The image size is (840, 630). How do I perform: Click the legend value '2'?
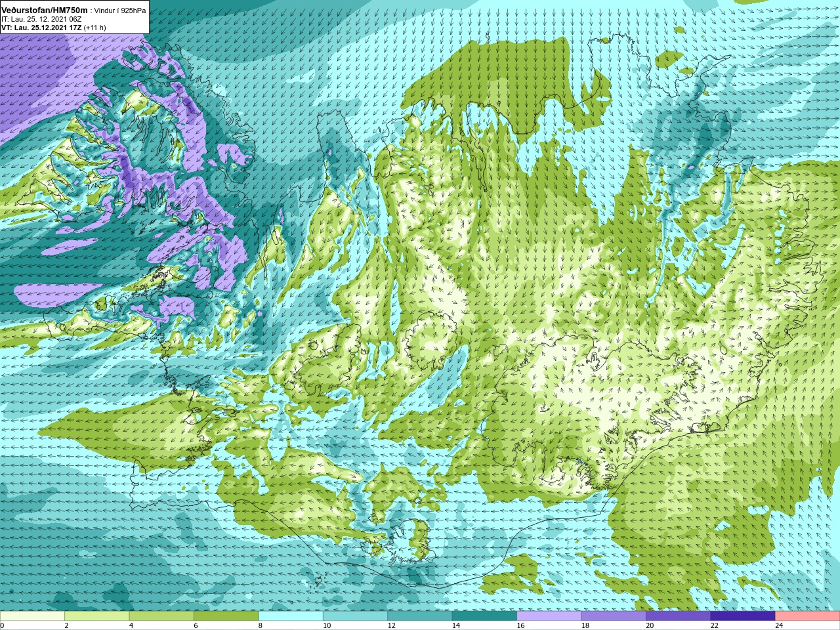pos(66,625)
